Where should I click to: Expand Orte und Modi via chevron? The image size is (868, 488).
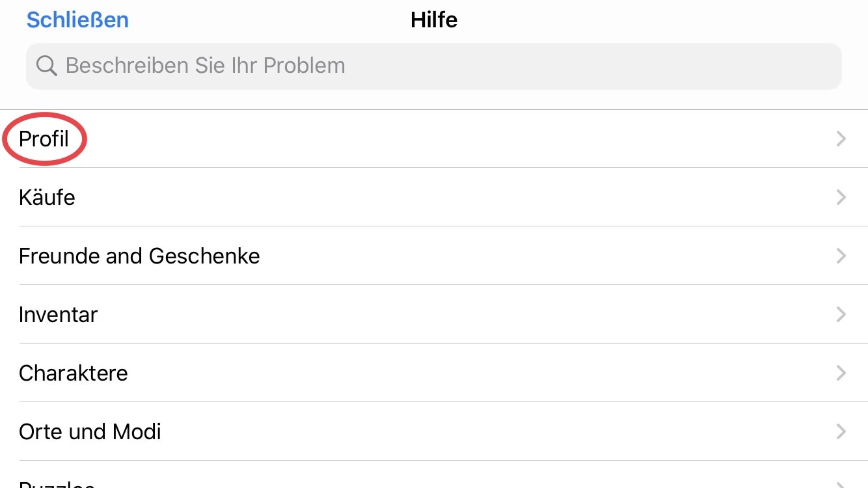tap(841, 431)
